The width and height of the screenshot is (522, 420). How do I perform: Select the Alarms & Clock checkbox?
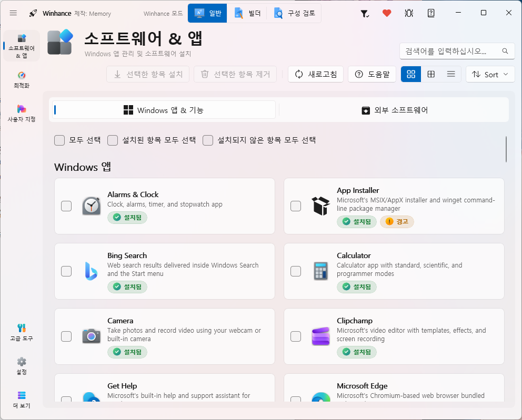click(66, 206)
